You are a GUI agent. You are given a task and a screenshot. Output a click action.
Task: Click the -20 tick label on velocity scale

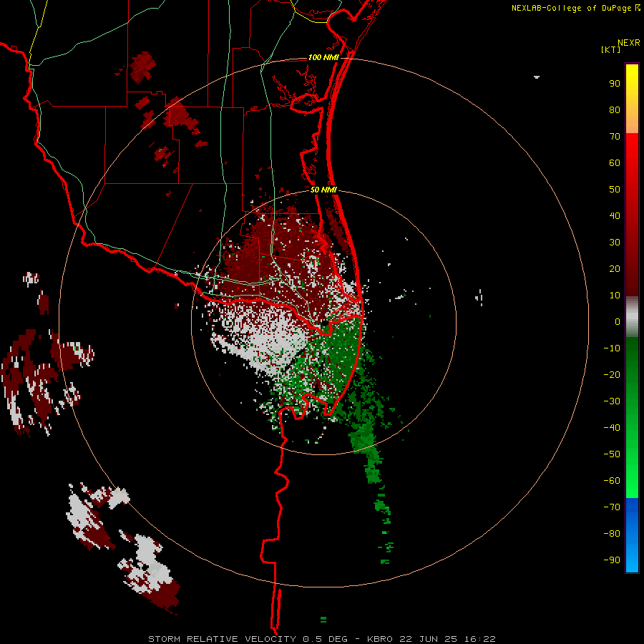pyautogui.click(x=612, y=375)
